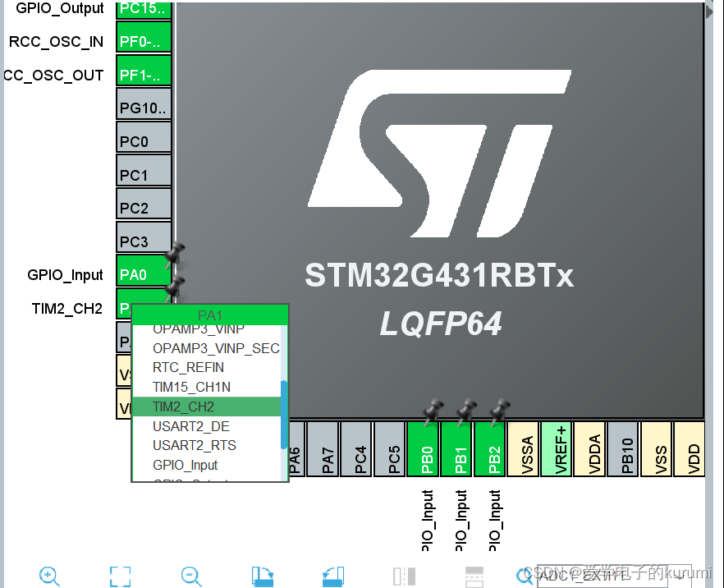Select pin PG10 on the chip
The height and width of the screenshot is (588, 724).
tap(144, 104)
